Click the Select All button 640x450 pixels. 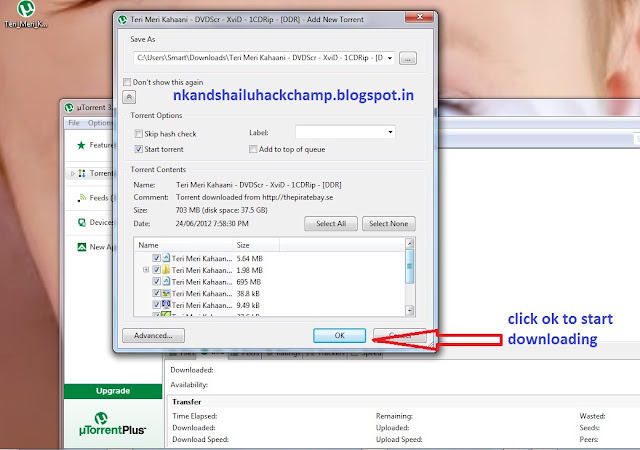pos(331,224)
